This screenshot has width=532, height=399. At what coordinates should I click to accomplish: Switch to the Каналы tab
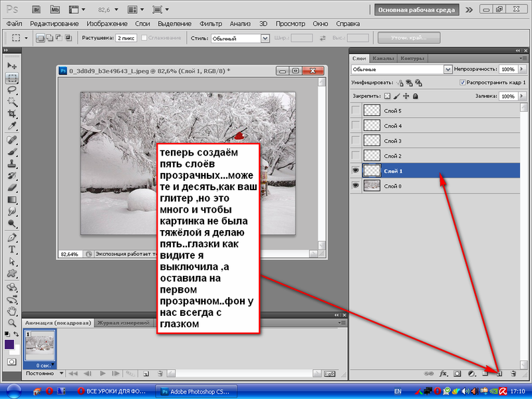pos(383,59)
